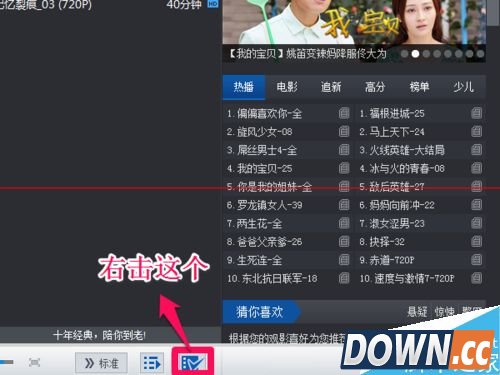
Task: Click details icon beside 罗龙镇女人-39
Action: [344, 205]
